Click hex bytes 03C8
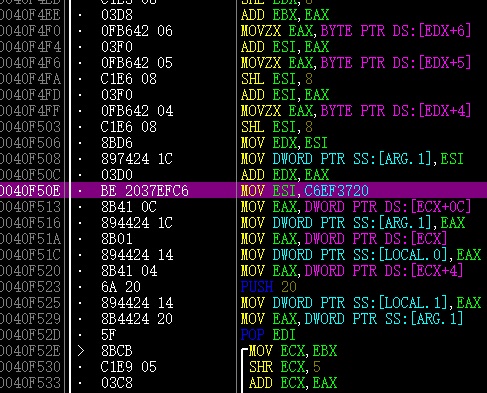The image size is (487, 393). [117, 383]
